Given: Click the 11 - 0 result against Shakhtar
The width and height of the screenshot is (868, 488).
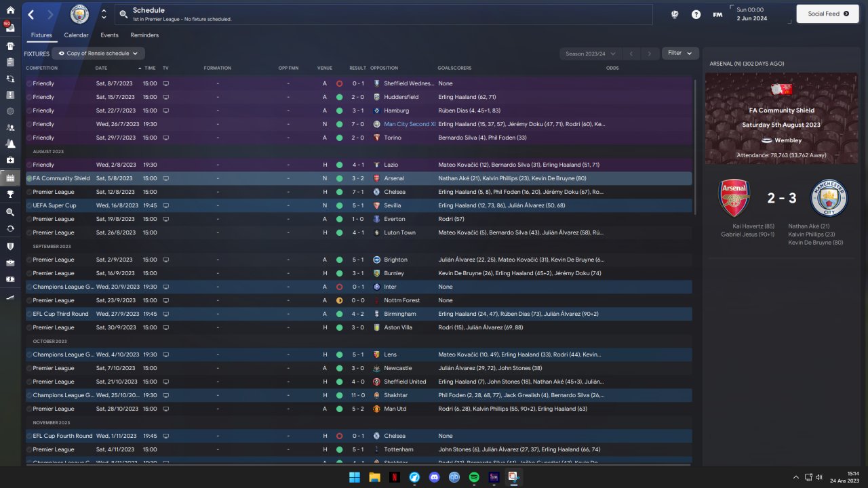Looking at the screenshot, I should [357, 395].
